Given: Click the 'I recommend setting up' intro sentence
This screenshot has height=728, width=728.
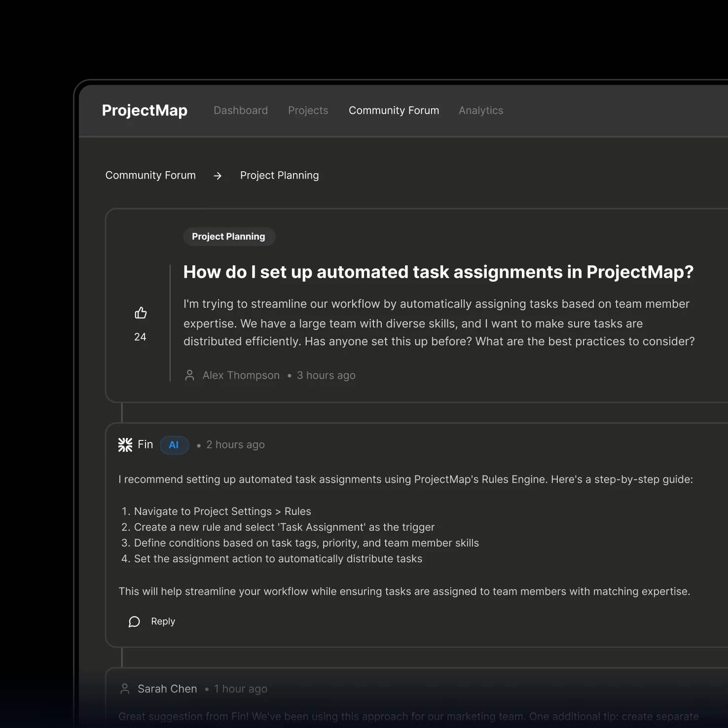Looking at the screenshot, I should 405,479.
